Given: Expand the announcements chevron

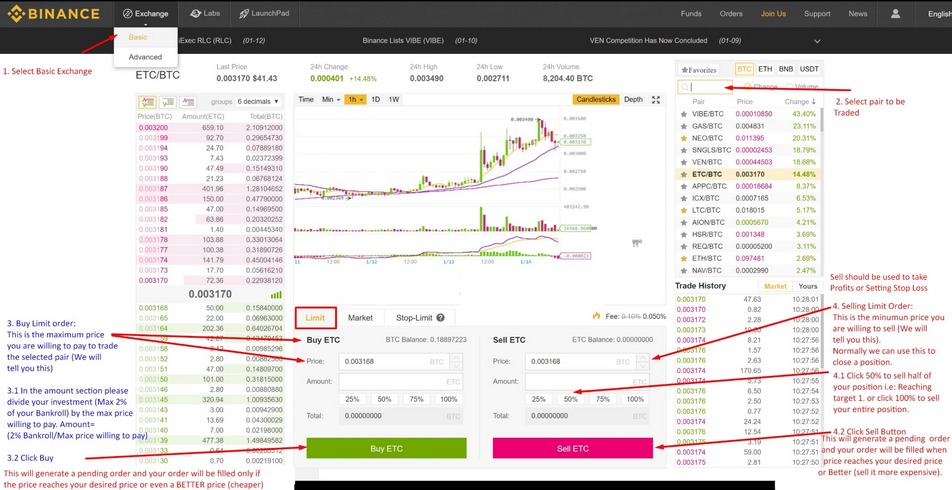Looking at the screenshot, I should (x=817, y=41).
